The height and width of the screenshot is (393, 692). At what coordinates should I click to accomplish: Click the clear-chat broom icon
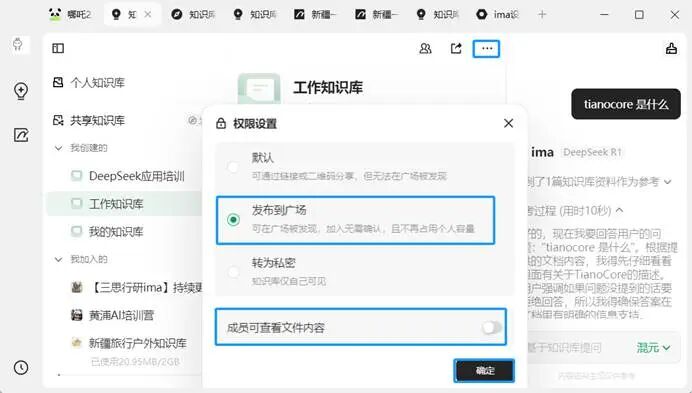click(x=671, y=49)
